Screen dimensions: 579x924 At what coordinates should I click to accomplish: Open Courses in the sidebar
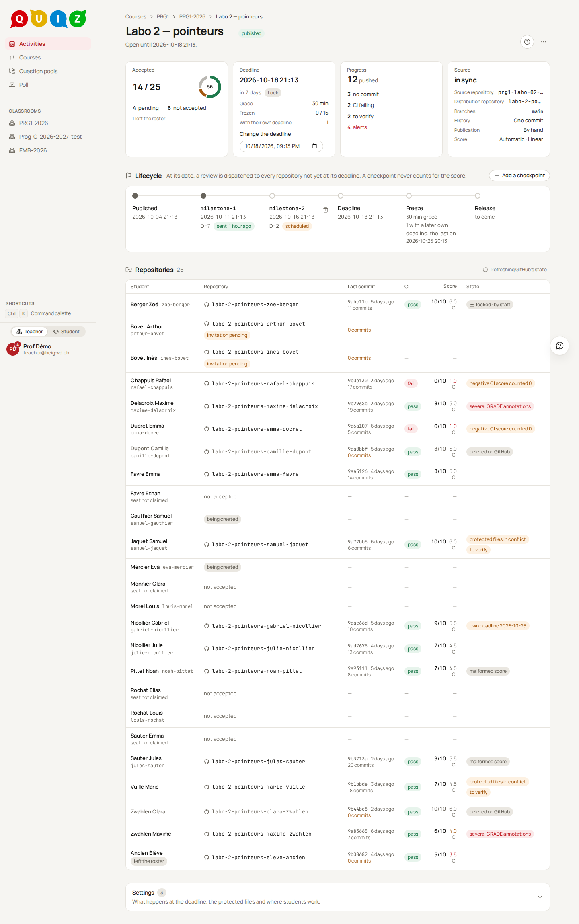click(x=48, y=57)
